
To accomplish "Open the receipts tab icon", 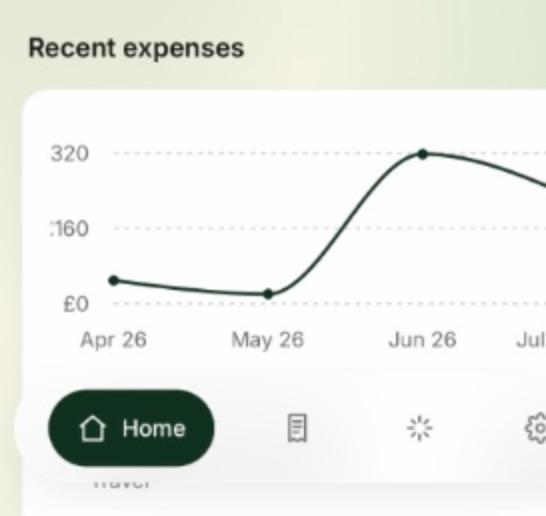I will click(x=297, y=428).
